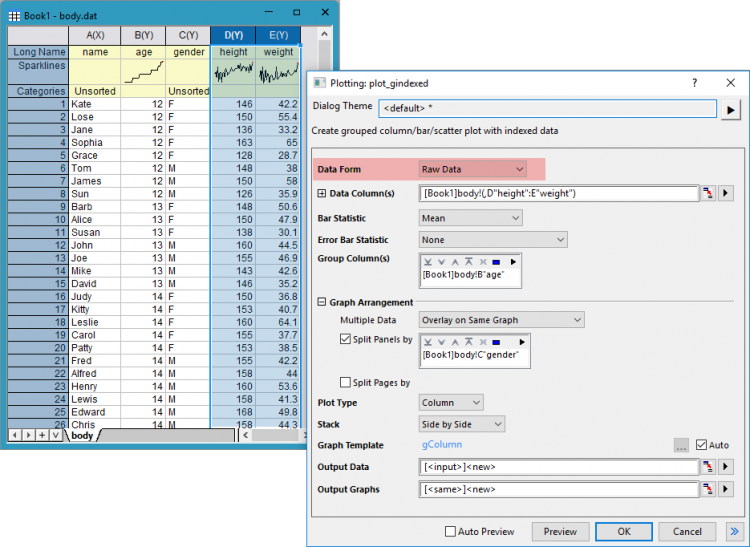Select [Book1]body!B"age" group entry
This screenshot has height=547, width=750.
[x=463, y=275]
